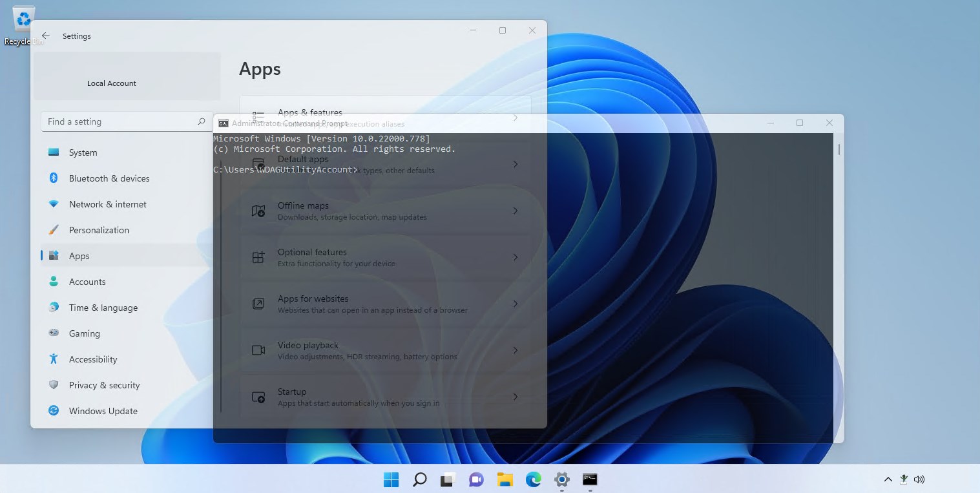Open Windows Update via its sync icon
This screenshot has width=980, height=493.
[54, 410]
